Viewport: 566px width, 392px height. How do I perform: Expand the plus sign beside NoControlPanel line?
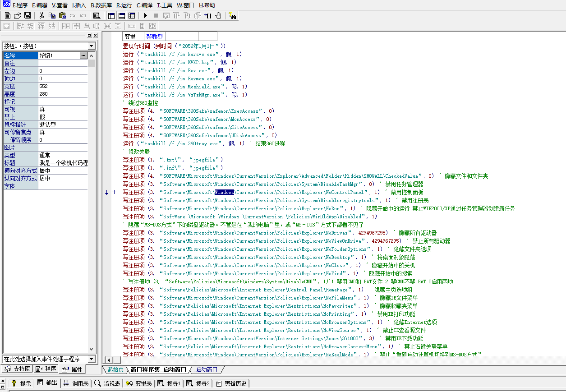(x=114, y=192)
